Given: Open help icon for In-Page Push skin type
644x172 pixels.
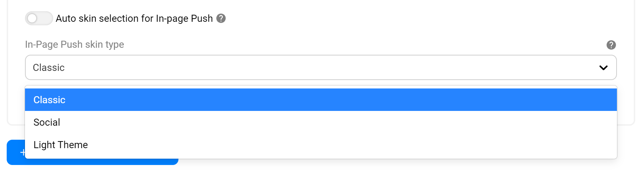Looking at the screenshot, I should (x=611, y=45).
